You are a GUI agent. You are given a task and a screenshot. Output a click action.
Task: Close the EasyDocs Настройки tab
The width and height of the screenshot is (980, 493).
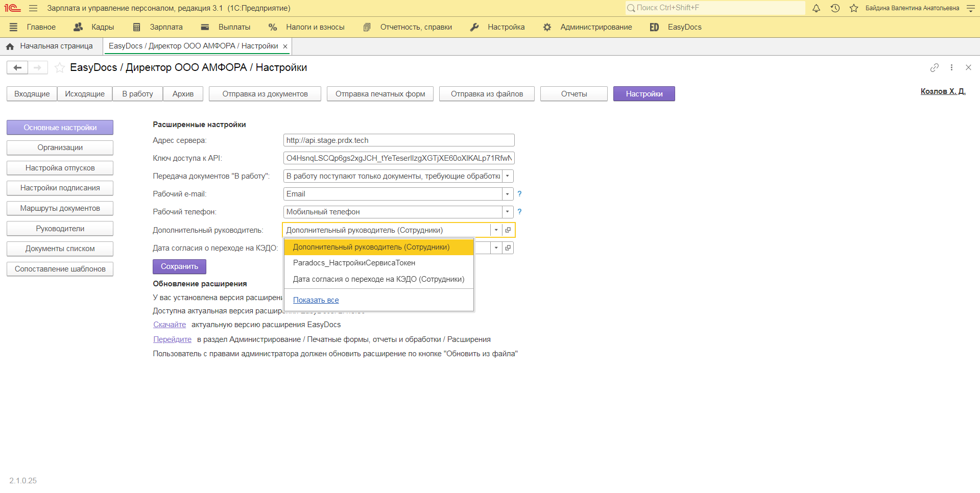pos(285,46)
